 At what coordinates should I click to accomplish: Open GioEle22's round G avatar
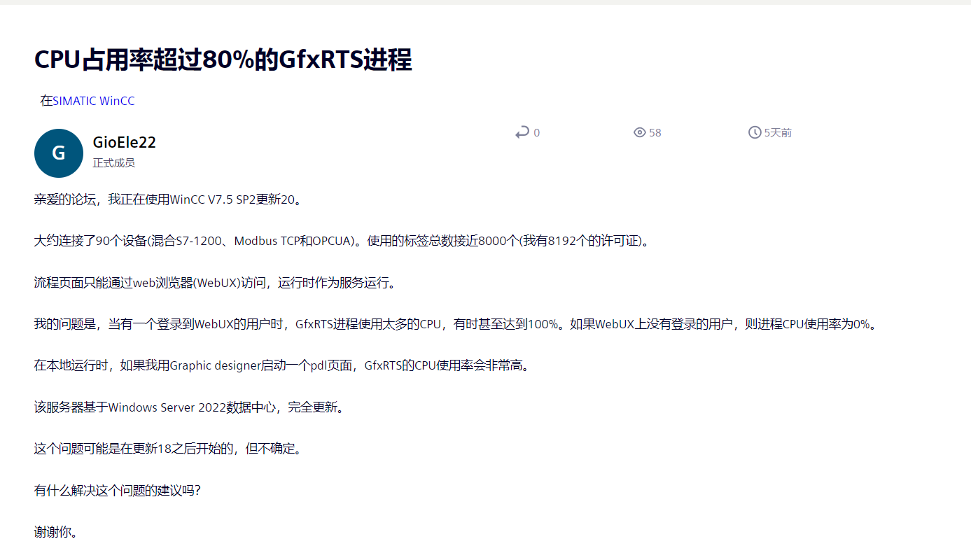(59, 153)
